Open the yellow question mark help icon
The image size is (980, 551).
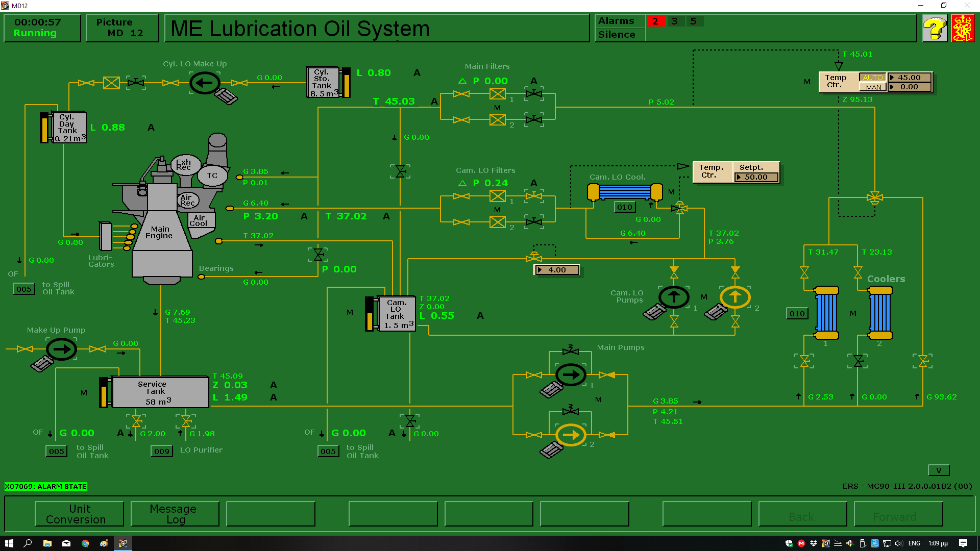click(x=935, y=28)
